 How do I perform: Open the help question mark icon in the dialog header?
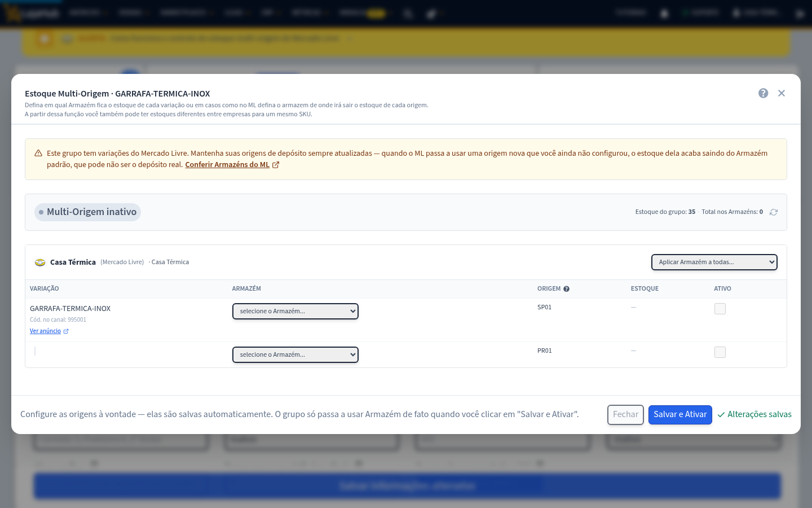(x=763, y=93)
